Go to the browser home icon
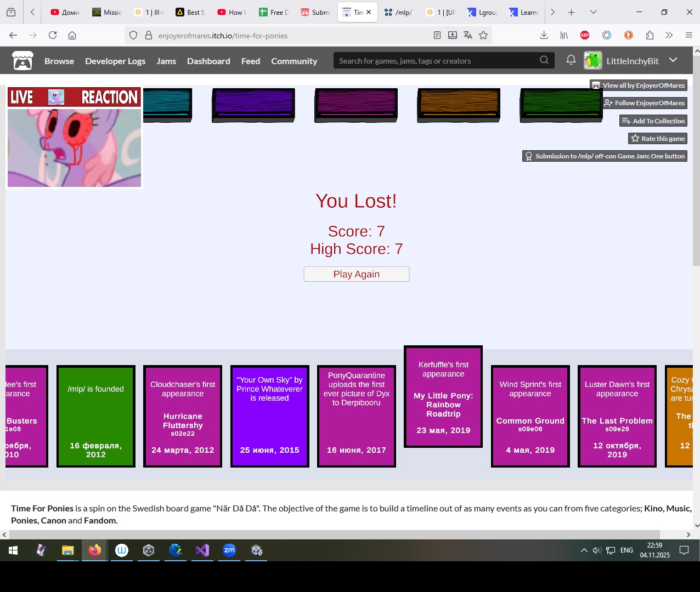This screenshot has width=700, height=592. (72, 35)
